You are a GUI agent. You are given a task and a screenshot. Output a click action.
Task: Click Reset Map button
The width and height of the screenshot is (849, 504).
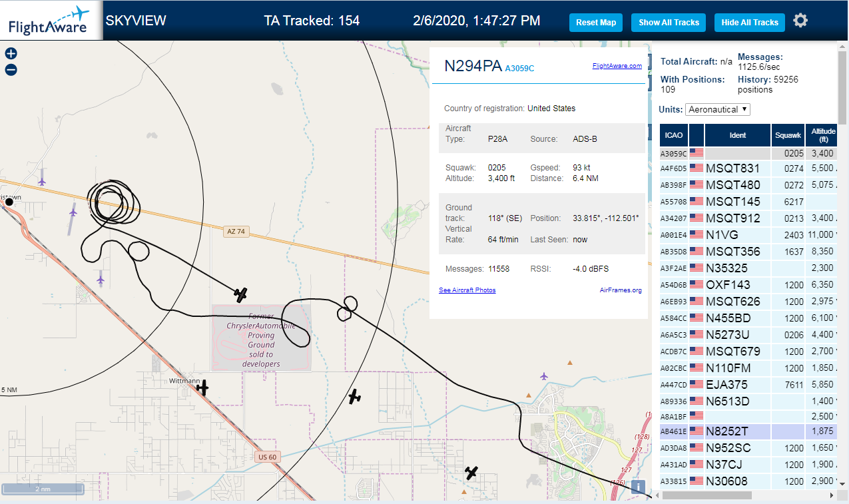coord(596,22)
